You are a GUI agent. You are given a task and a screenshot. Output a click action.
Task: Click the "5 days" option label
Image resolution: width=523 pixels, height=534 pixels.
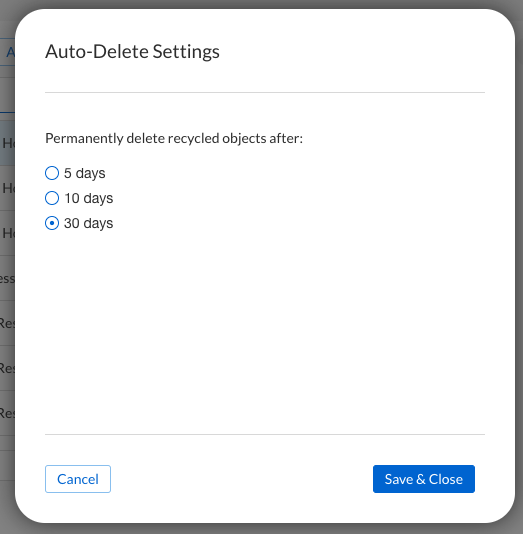(84, 173)
